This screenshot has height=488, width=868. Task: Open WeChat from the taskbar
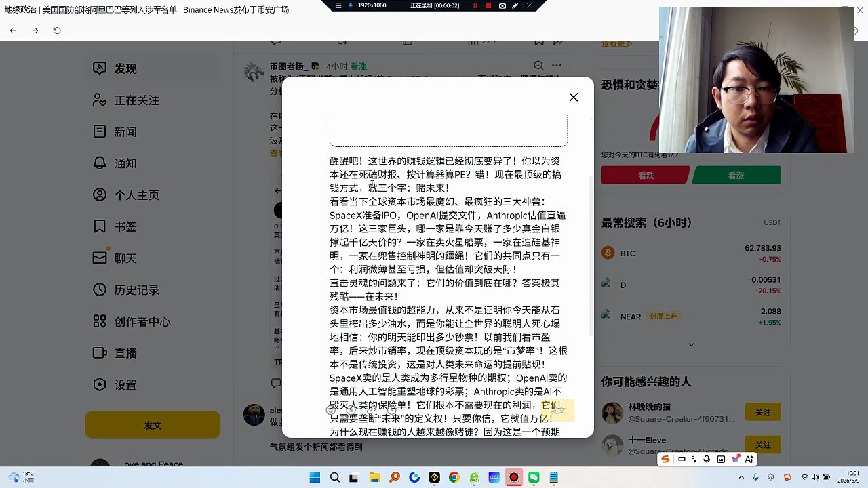(534, 478)
